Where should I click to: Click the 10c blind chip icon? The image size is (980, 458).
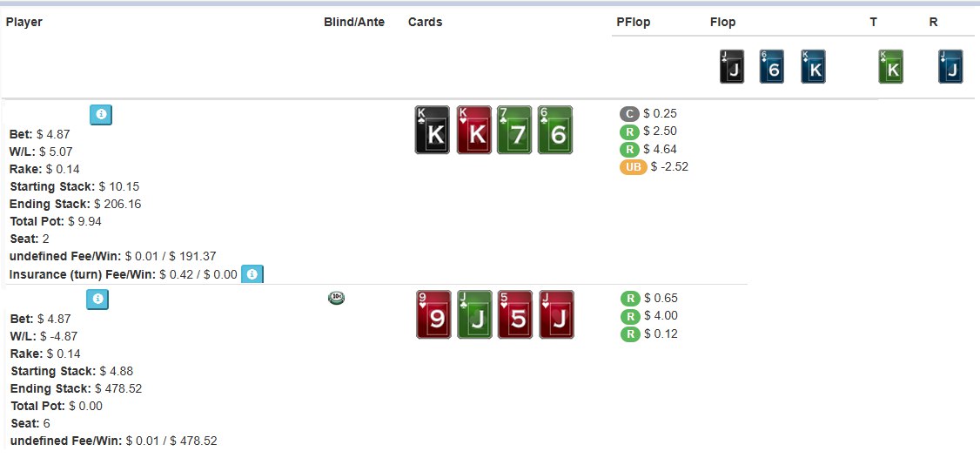coord(336,298)
